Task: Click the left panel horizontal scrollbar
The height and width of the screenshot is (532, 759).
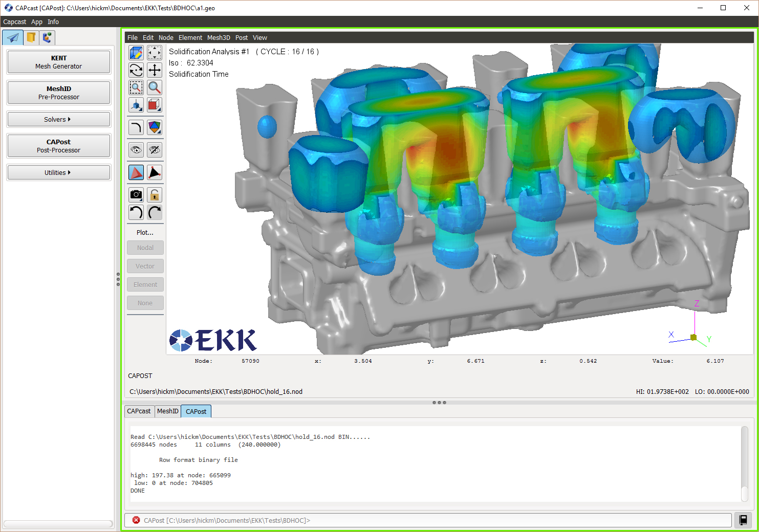Action: [x=58, y=524]
